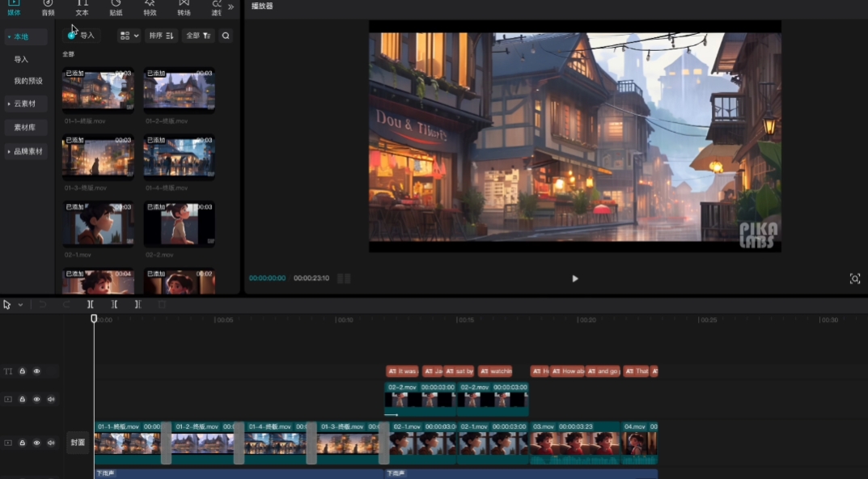Open the fullscreen preview icon in player

pos(855,278)
